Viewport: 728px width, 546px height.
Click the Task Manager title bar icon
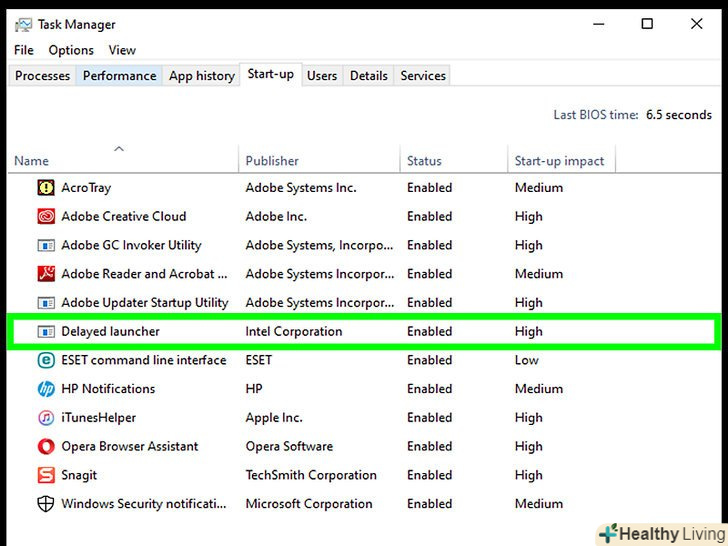(23, 25)
